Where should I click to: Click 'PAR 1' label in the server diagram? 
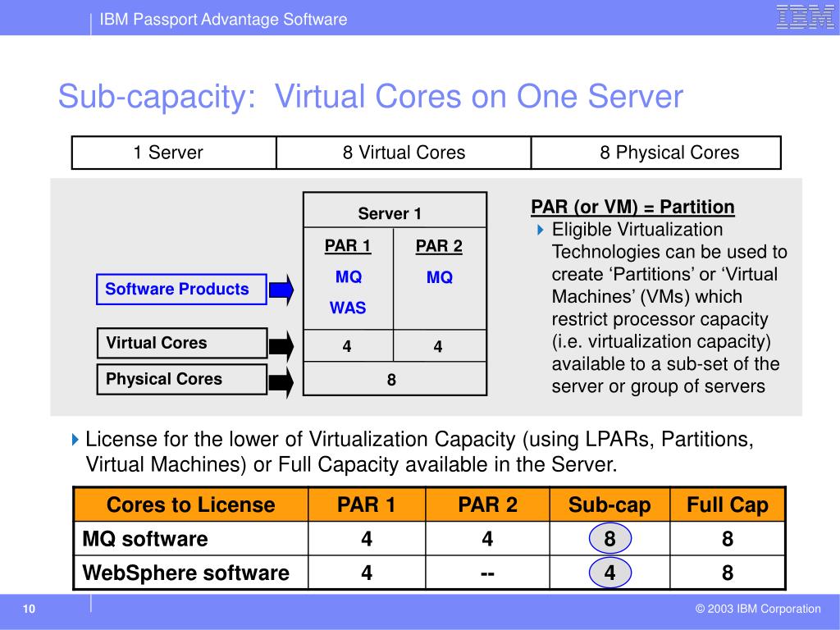tap(348, 246)
